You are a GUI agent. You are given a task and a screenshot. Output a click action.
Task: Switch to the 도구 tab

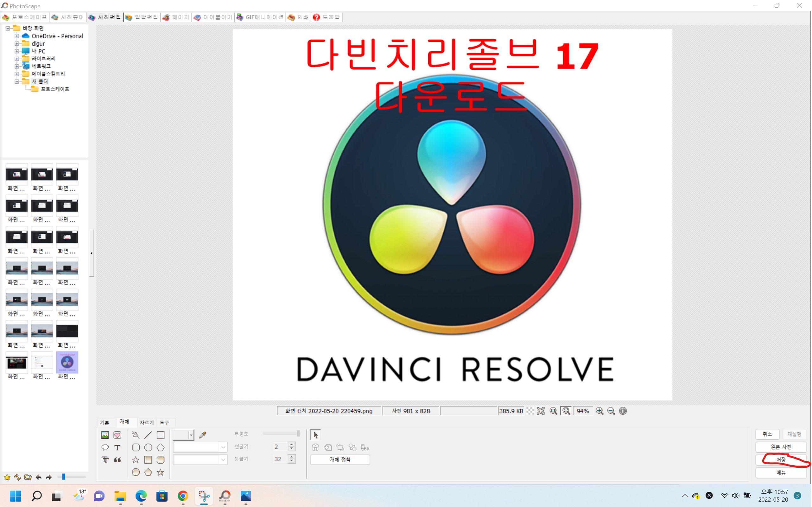pos(164,422)
